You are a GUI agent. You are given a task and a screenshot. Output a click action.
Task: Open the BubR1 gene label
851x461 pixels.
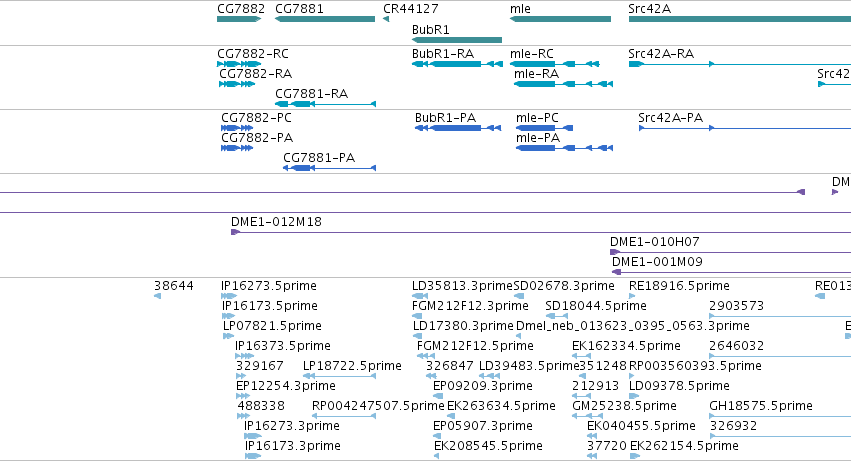[x=431, y=29]
